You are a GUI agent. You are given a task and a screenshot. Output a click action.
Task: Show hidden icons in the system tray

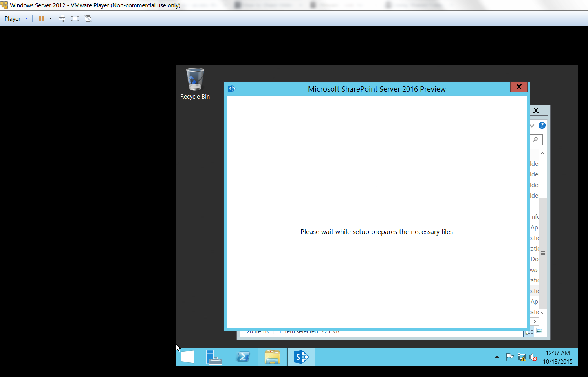coord(497,357)
